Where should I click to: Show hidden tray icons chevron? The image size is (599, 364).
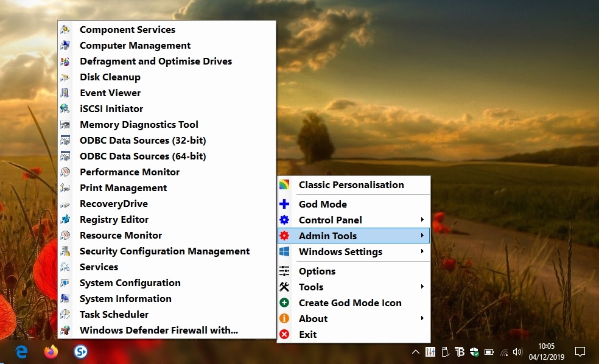(416, 352)
